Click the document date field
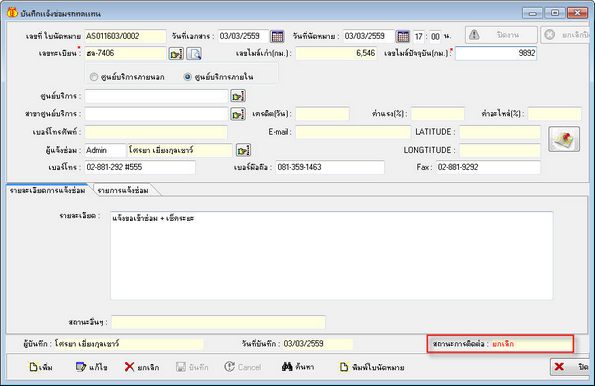Image resolution: width=595 pixels, height=386 pixels. (243, 36)
